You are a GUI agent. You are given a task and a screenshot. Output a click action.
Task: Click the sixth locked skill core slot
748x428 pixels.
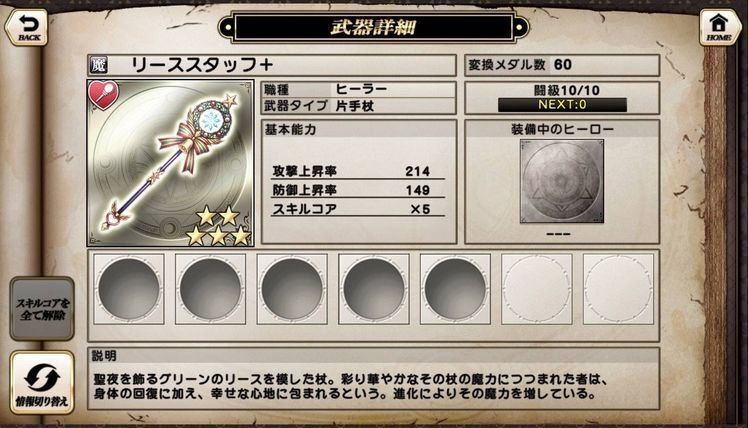[x=537, y=289]
